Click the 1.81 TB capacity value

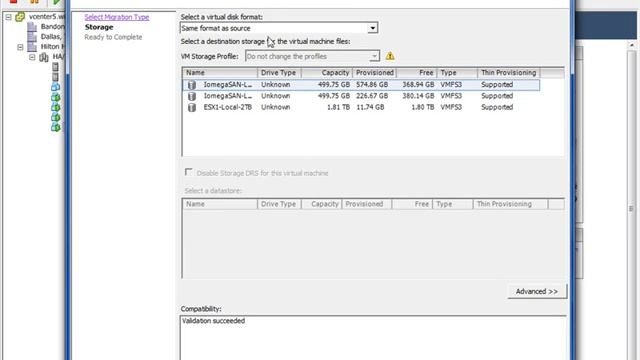pos(338,107)
